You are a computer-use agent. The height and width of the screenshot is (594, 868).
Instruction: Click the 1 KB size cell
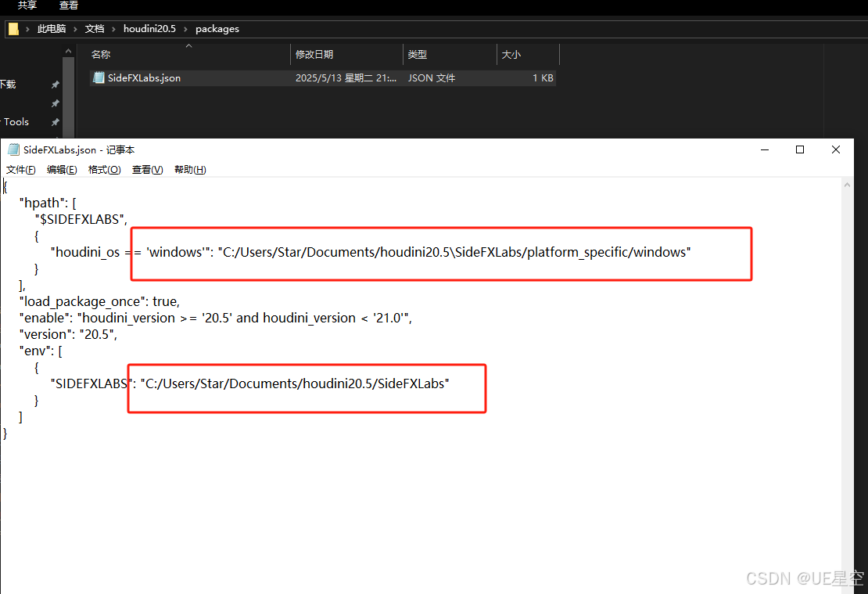[543, 77]
